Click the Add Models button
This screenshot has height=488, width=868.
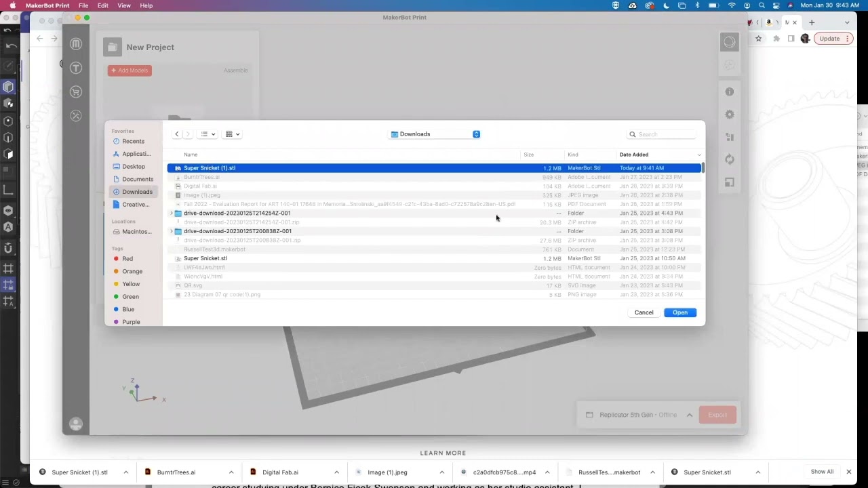coord(130,70)
